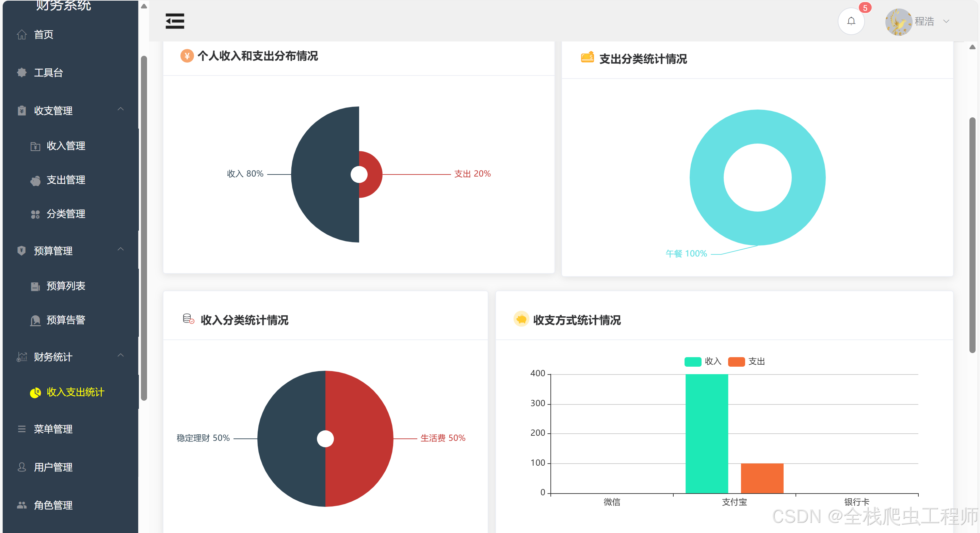
Task: Collapse the 预算管理 submenu chevron
Action: (x=121, y=250)
